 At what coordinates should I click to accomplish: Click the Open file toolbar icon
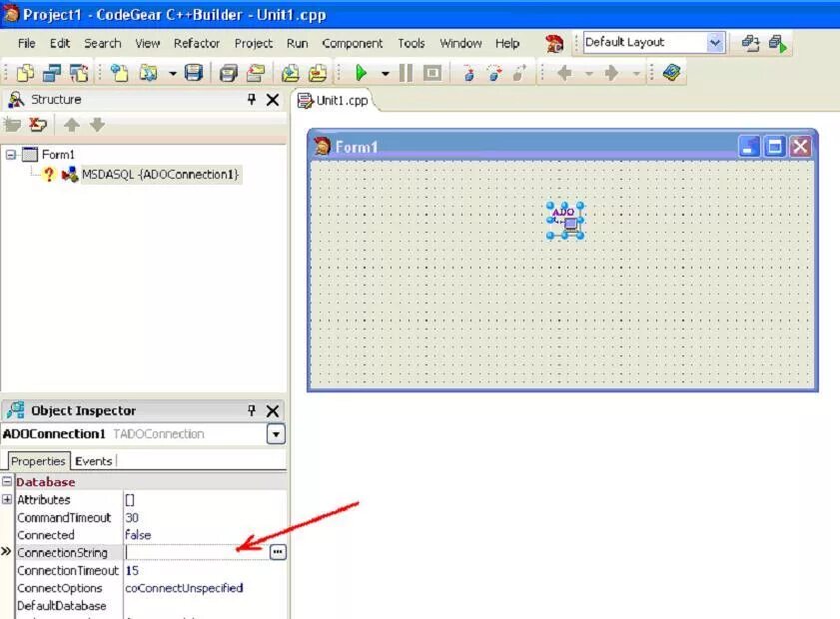pyautogui.click(x=148, y=72)
